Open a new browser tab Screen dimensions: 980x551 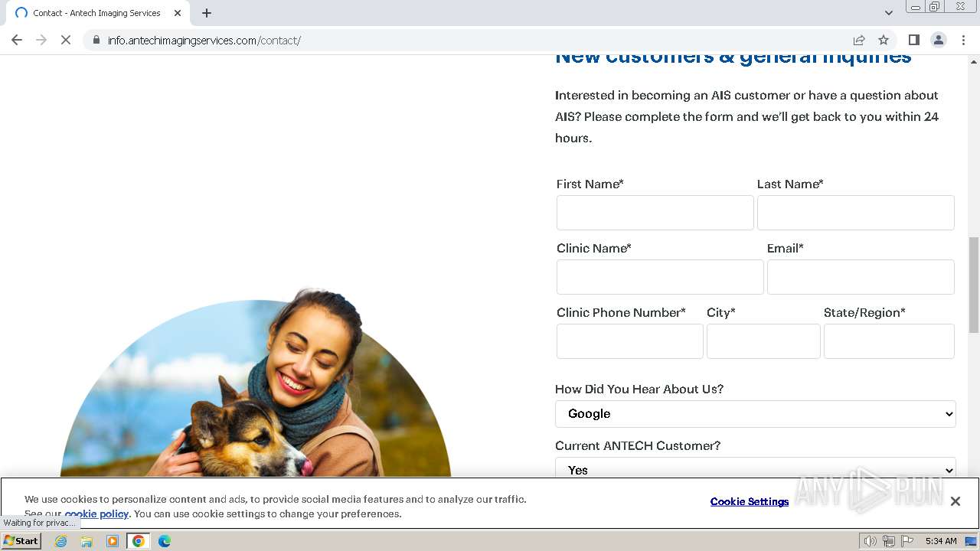tap(207, 13)
